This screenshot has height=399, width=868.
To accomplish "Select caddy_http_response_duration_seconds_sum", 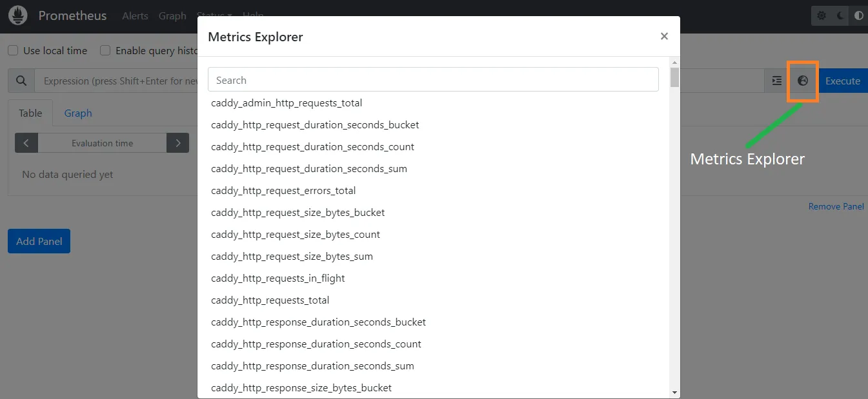I will [x=312, y=366].
